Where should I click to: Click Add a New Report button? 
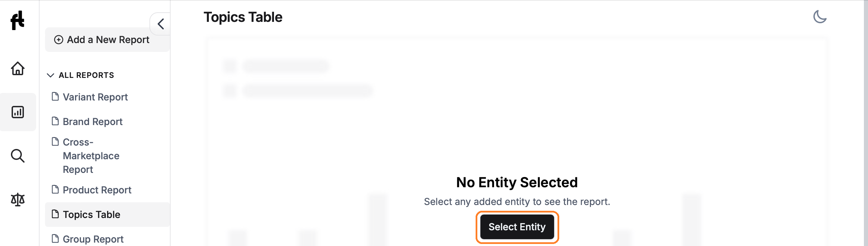(107, 40)
